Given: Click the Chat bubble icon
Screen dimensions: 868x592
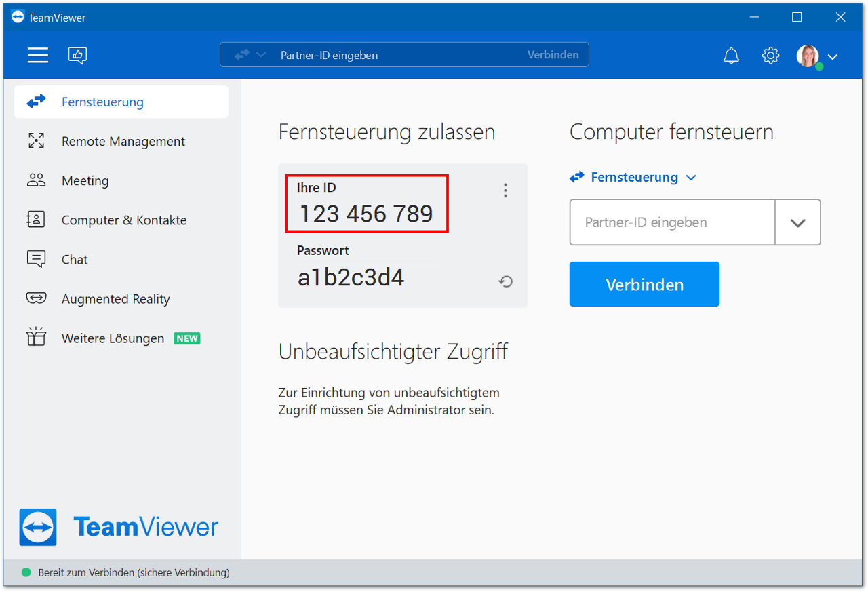Looking at the screenshot, I should click(36, 259).
